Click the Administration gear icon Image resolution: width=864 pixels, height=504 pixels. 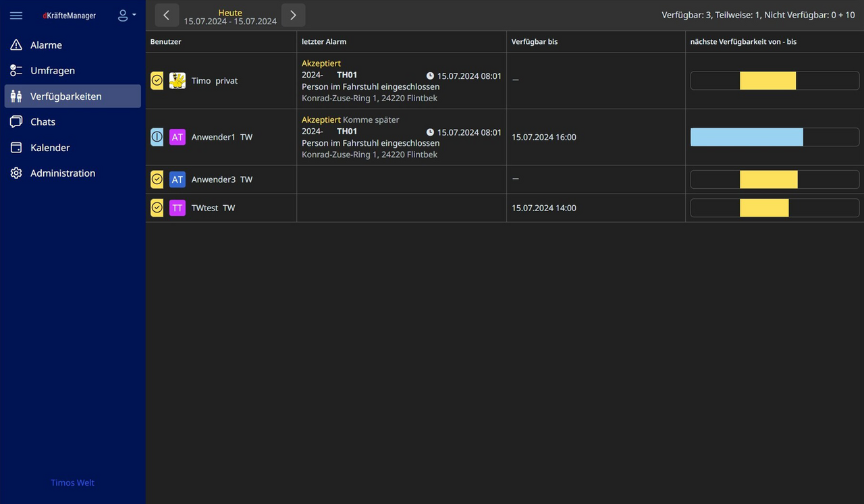point(16,173)
